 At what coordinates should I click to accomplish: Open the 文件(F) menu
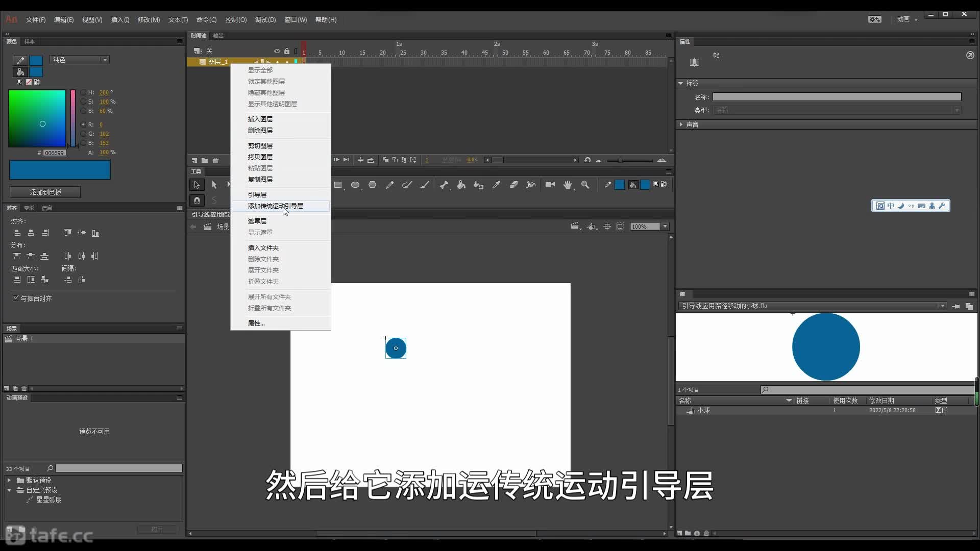pos(36,20)
